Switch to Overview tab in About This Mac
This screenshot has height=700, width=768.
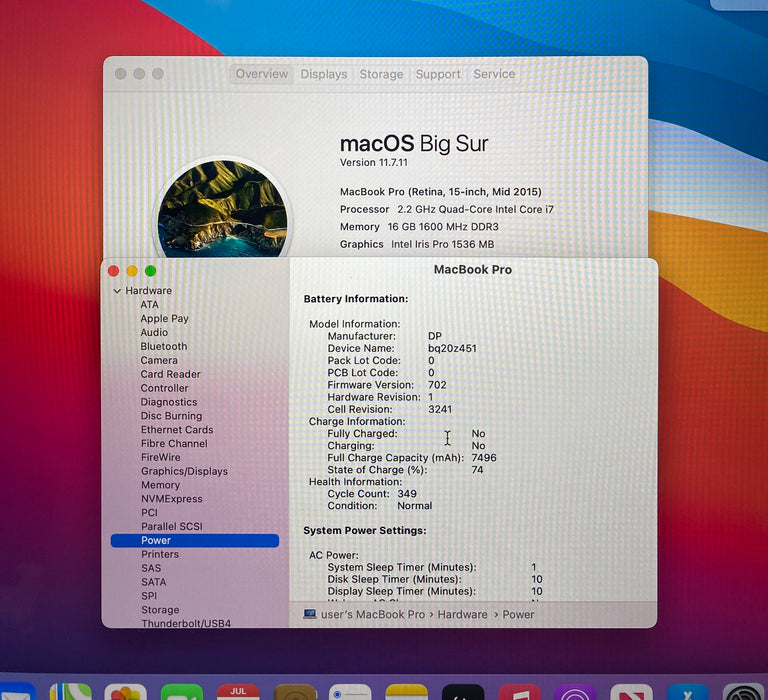262,74
